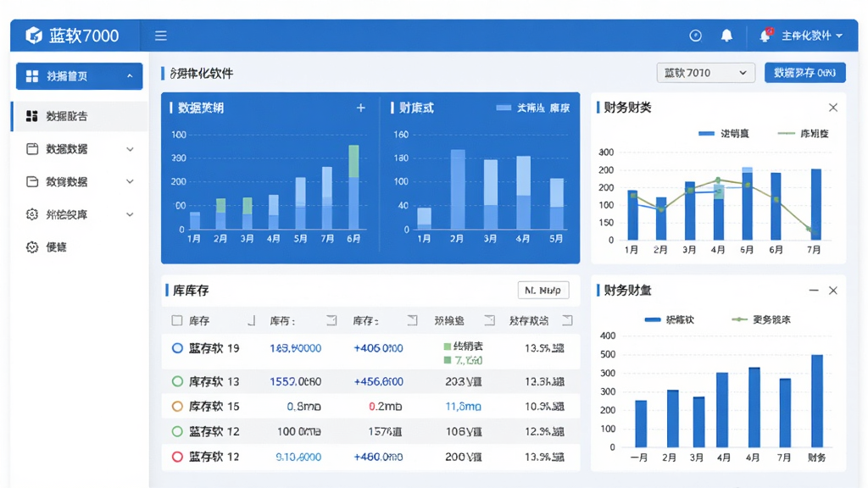Click the circular clock icon in the top bar
Screen dimensions: 868x488
(695, 36)
